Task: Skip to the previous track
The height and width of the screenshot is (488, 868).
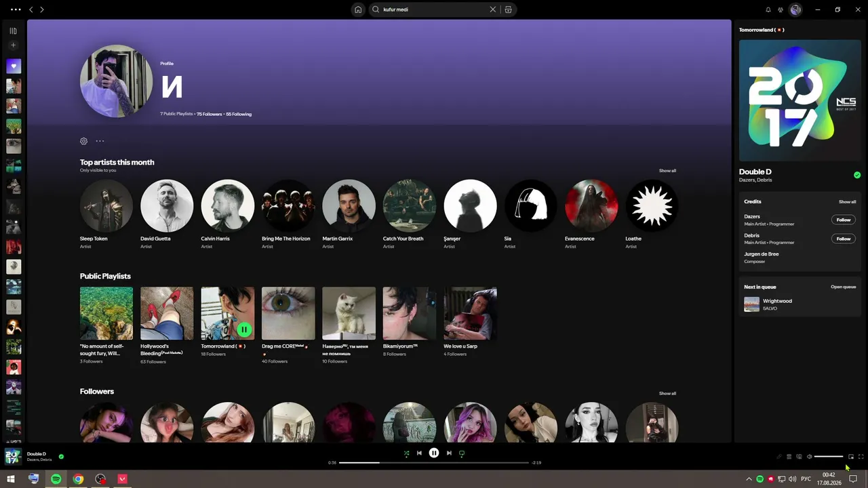Action: pyautogui.click(x=419, y=453)
